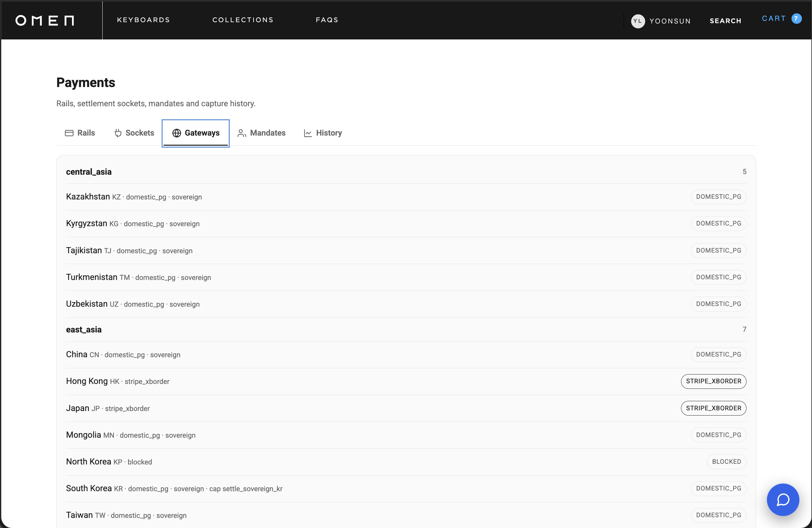Click Kazakhstan's DOMESTIC_PG badge

point(718,197)
